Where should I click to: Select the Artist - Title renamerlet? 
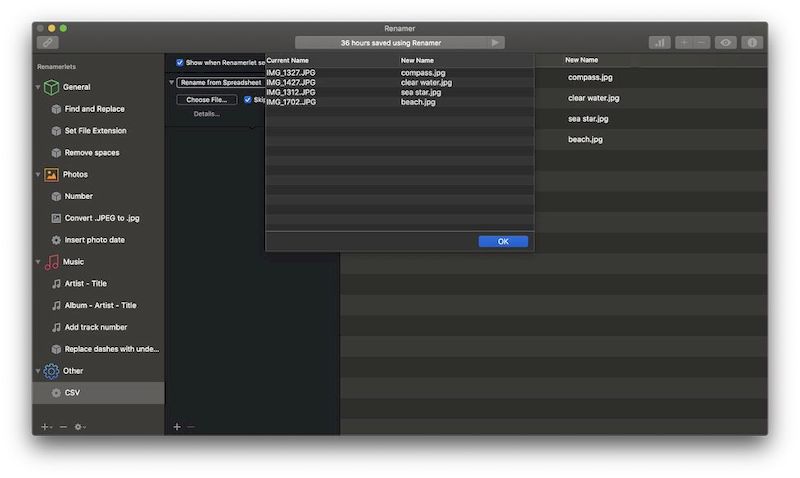pos(86,284)
